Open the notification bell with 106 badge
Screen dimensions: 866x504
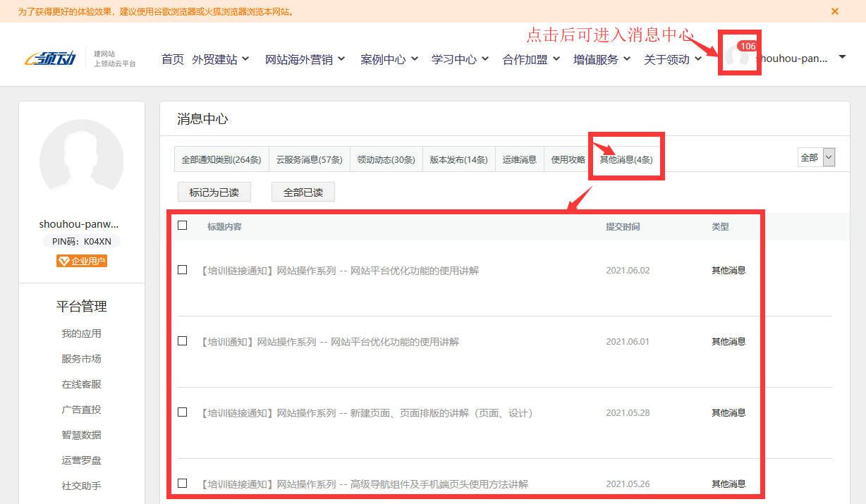[x=738, y=54]
